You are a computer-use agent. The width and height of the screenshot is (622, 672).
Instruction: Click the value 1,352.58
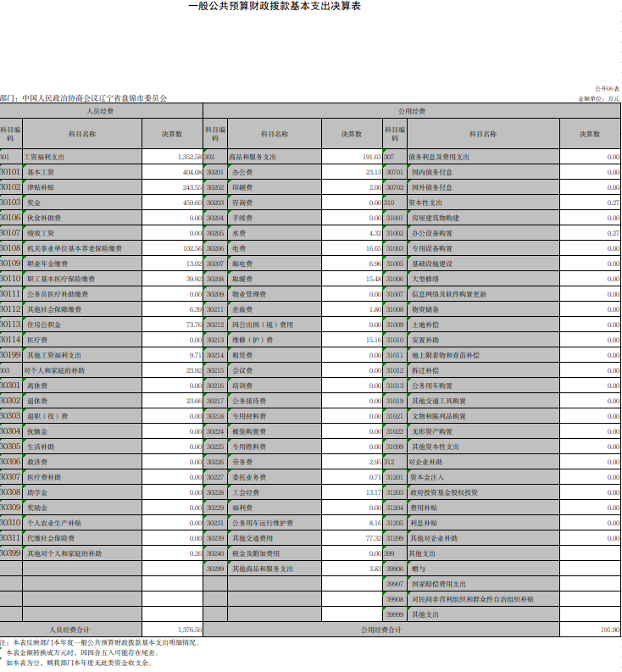tap(190, 157)
